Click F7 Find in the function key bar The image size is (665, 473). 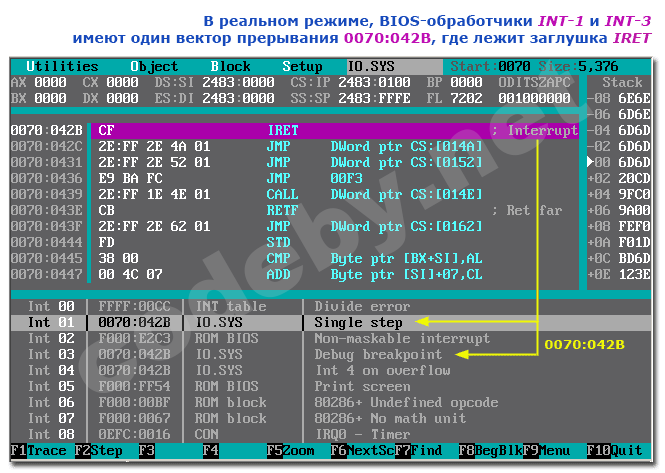point(419,451)
